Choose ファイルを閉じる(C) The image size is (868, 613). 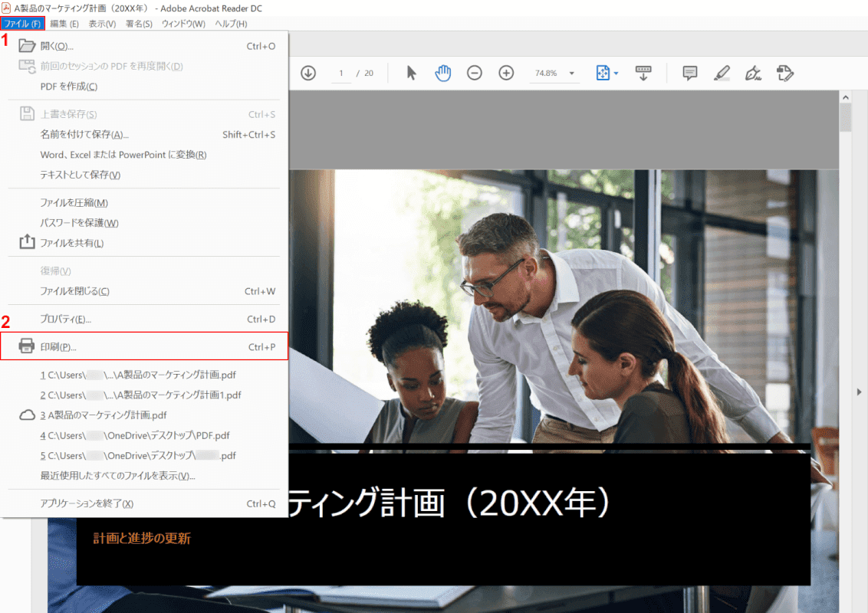pyautogui.click(x=144, y=291)
